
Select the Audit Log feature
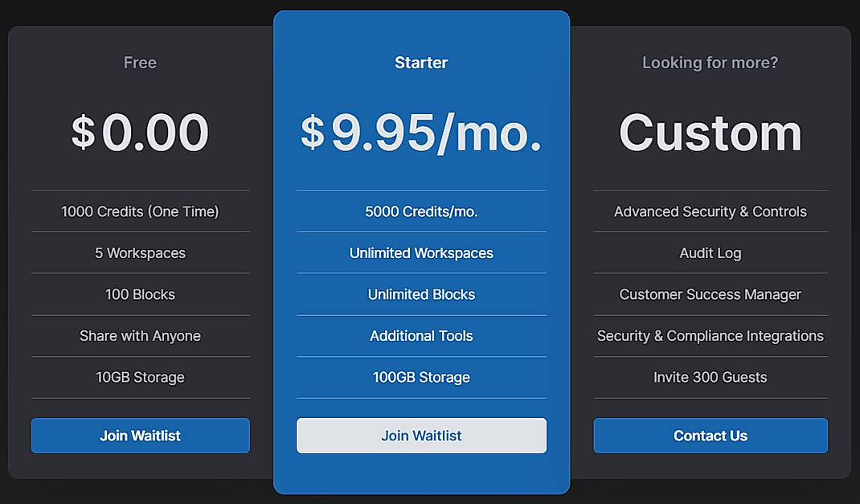pos(710,252)
